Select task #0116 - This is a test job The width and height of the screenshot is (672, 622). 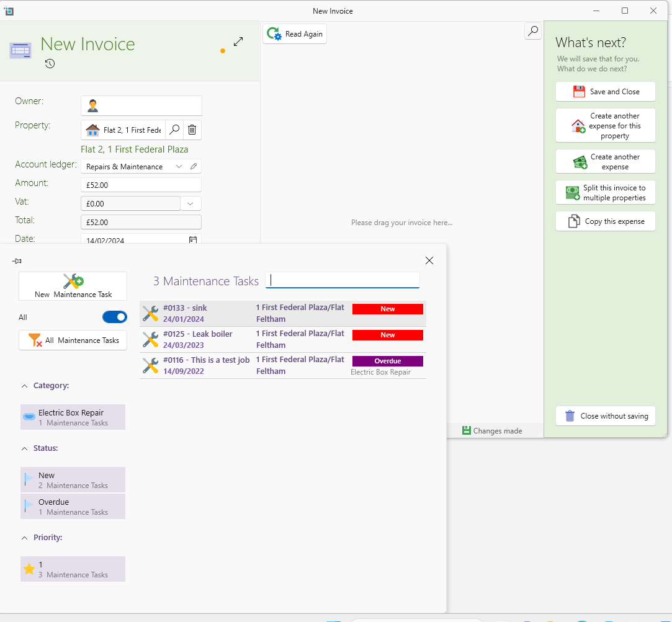[283, 366]
